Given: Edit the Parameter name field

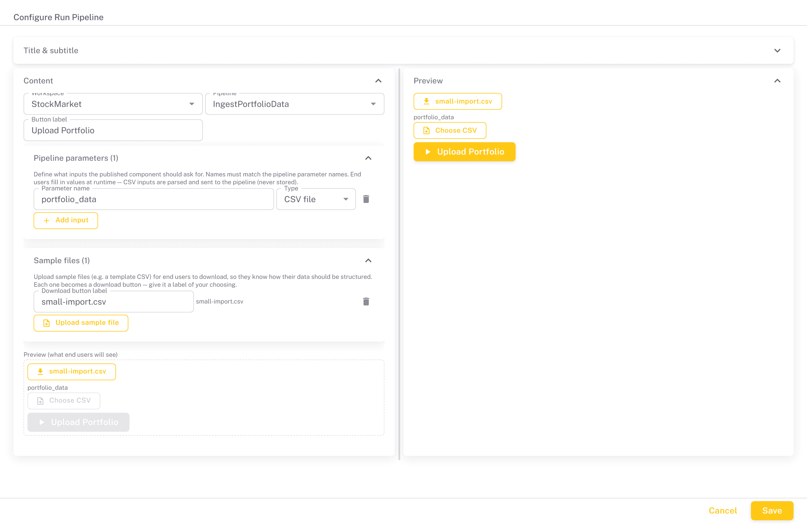Looking at the screenshot, I should pos(154,199).
